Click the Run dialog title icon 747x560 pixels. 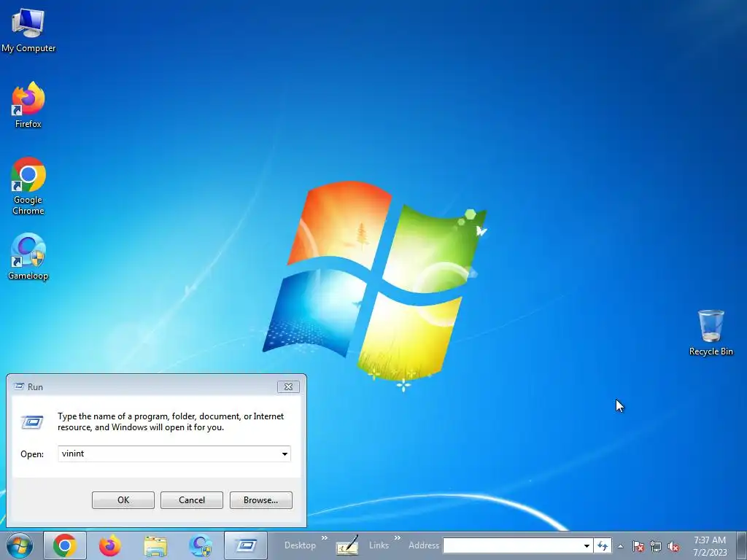pos(18,386)
